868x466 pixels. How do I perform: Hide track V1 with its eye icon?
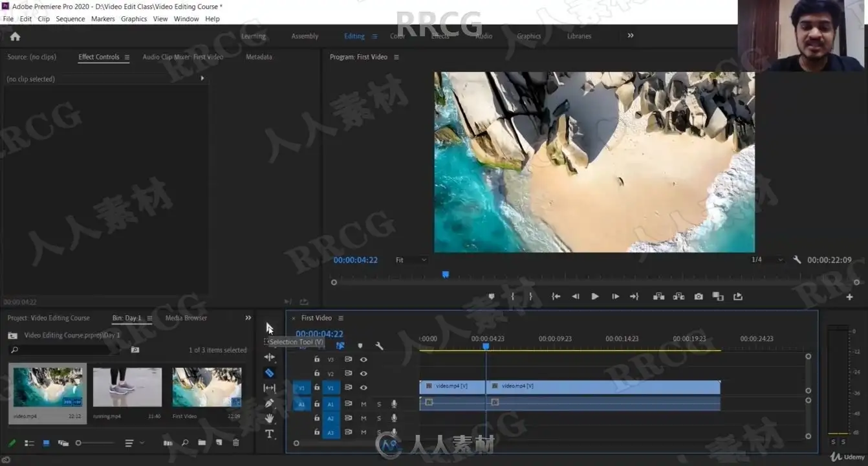coord(363,388)
